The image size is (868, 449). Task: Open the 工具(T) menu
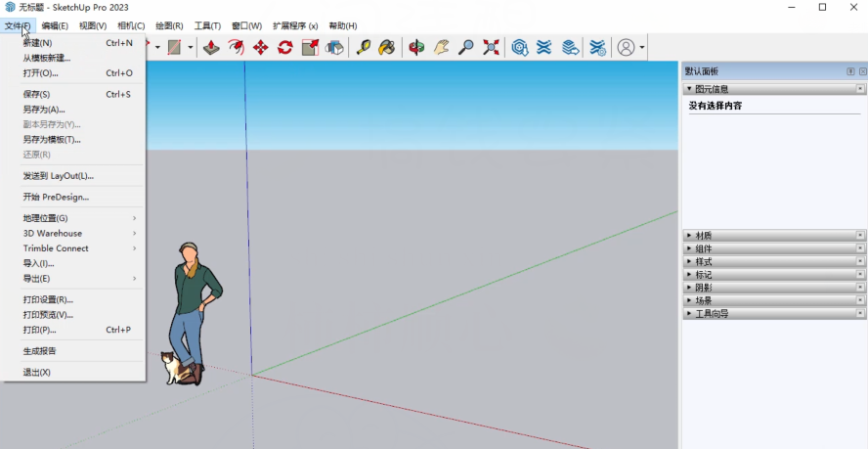(207, 25)
